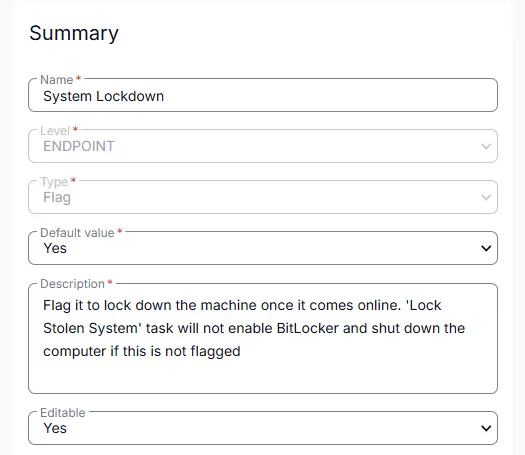Click the Summary heading
This screenshot has width=525, height=455.
pyautogui.click(x=74, y=33)
